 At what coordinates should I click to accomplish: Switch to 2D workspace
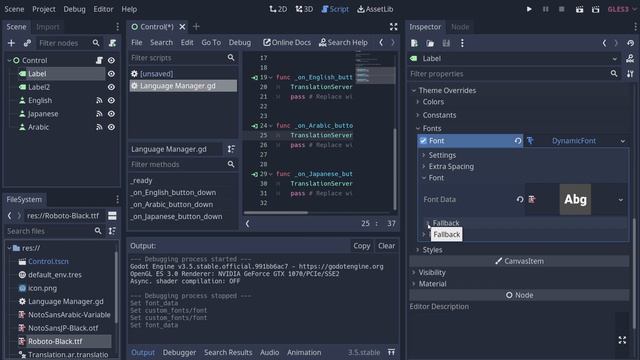[x=278, y=9]
